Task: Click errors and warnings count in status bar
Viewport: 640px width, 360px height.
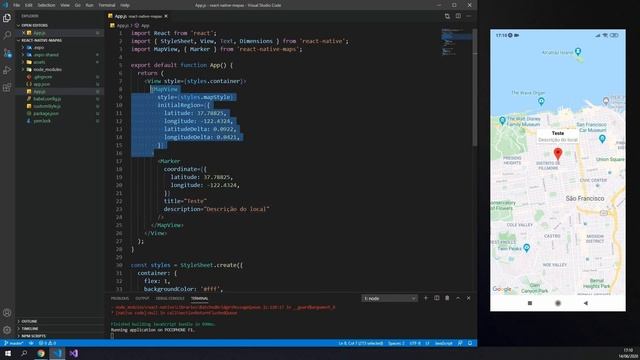Action: pos(47,343)
